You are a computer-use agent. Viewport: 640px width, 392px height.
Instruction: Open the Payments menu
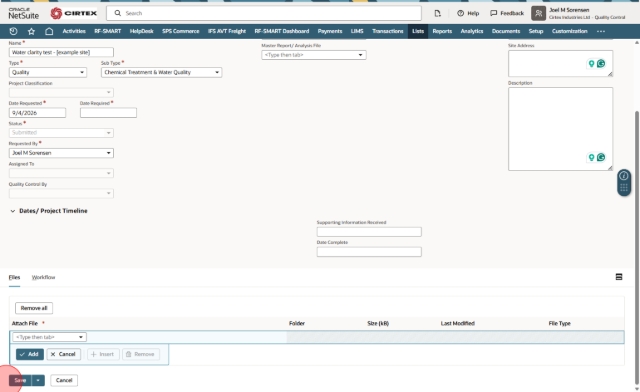click(330, 31)
